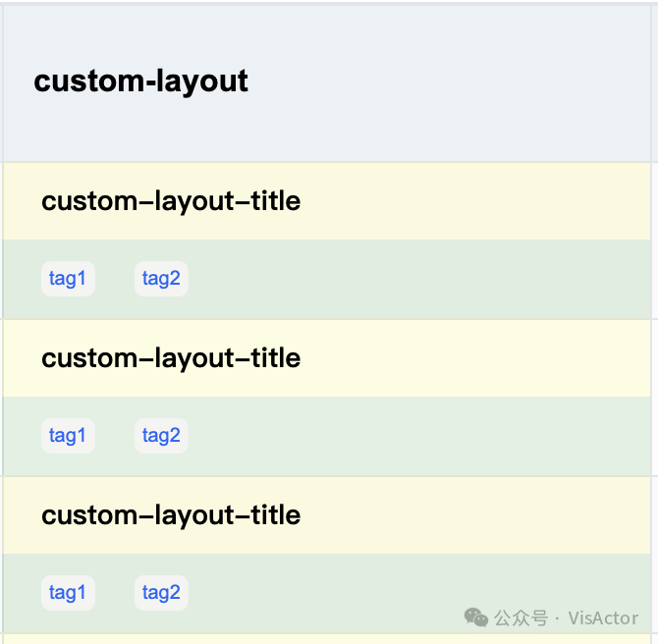Click the VisActor watermark text
658x644 pixels.
[x=603, y=618]
